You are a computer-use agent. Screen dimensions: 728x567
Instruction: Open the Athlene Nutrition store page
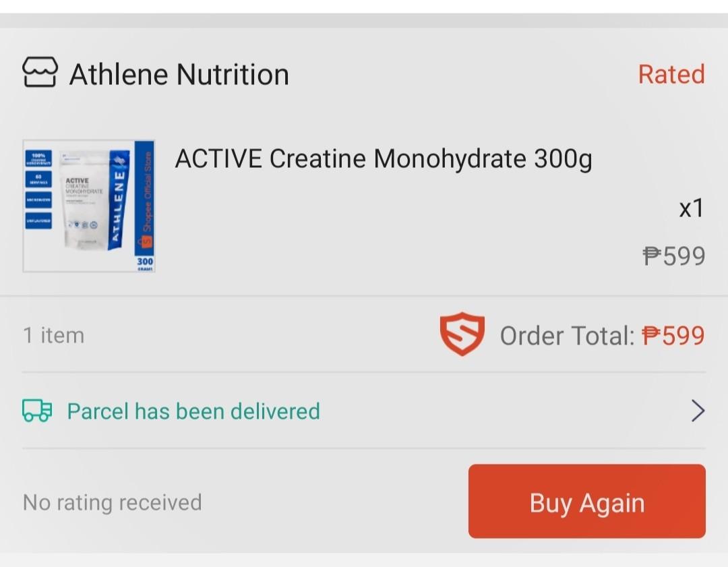tap(178, 74)
